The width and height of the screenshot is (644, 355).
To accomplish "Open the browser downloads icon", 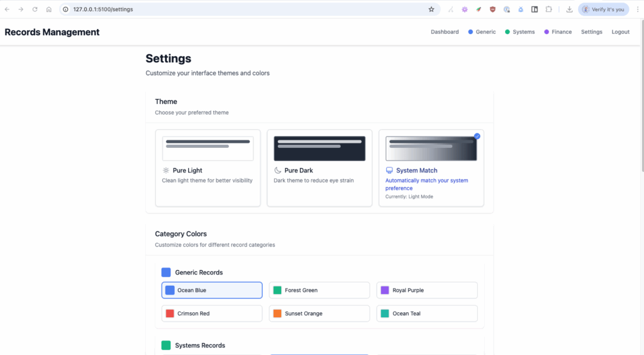I will 569,9.
